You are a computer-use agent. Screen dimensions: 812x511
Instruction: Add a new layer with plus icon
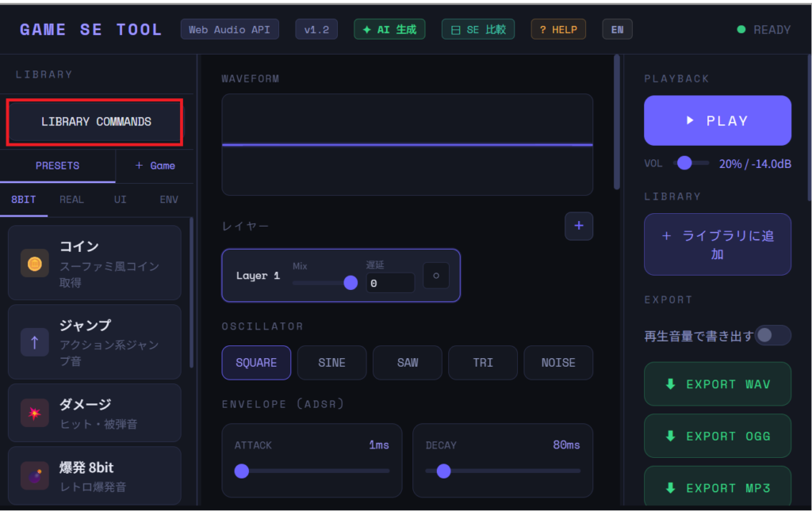coord(578,226)
